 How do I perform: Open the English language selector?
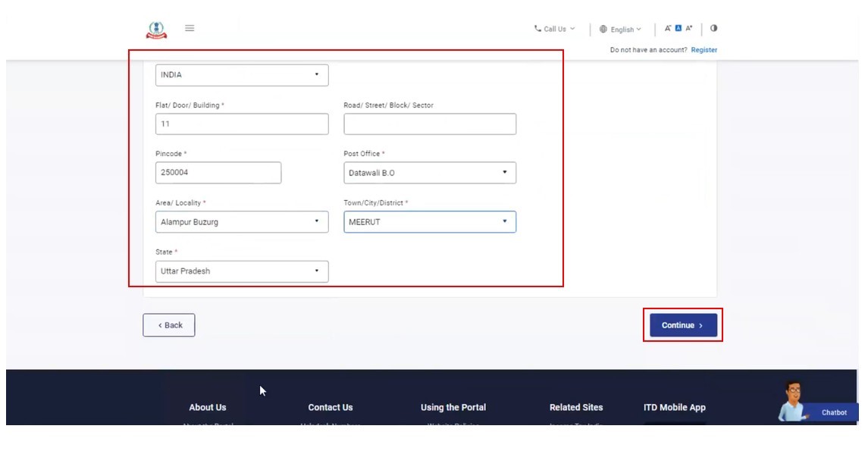pyautogui.click(x=620, y=30)
